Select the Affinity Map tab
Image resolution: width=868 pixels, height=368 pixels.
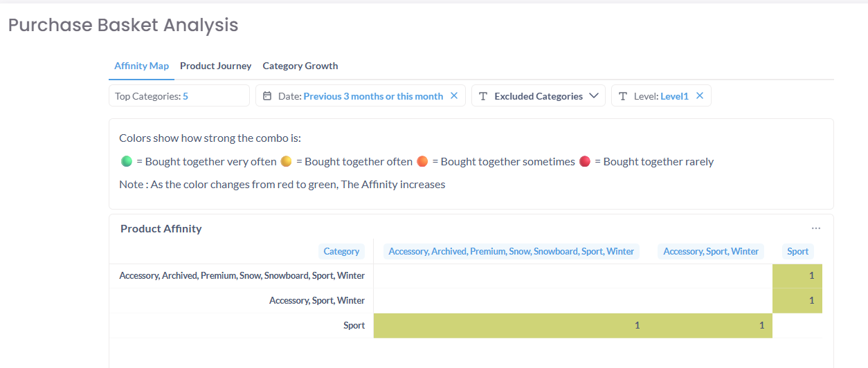tap(141, 66)
